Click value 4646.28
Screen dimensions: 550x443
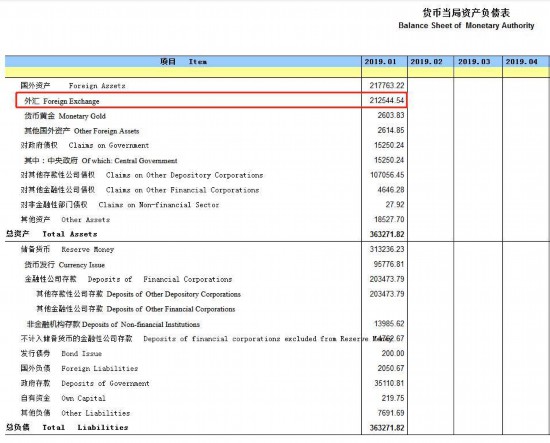coord(391,190)
